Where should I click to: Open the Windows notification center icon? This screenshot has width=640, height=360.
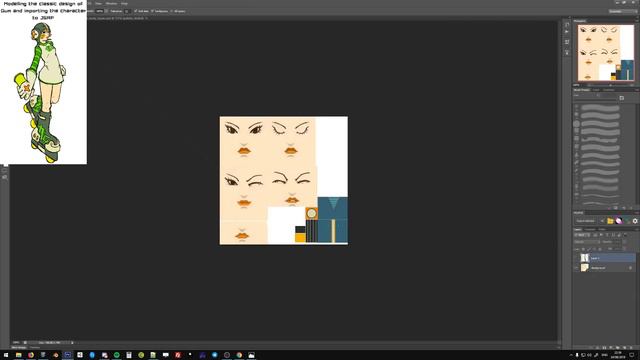[632, 355]
